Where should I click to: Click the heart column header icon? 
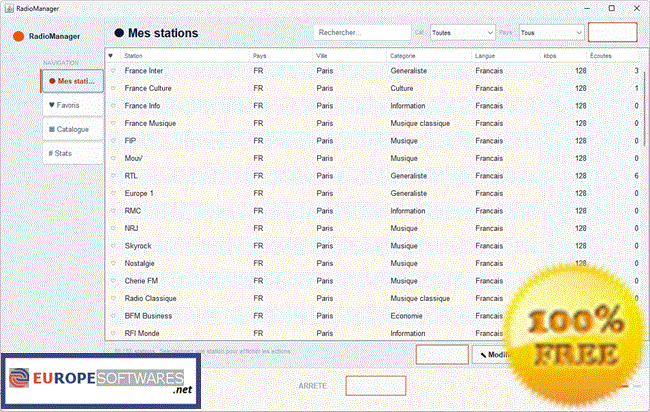click(x=111, y=56)
